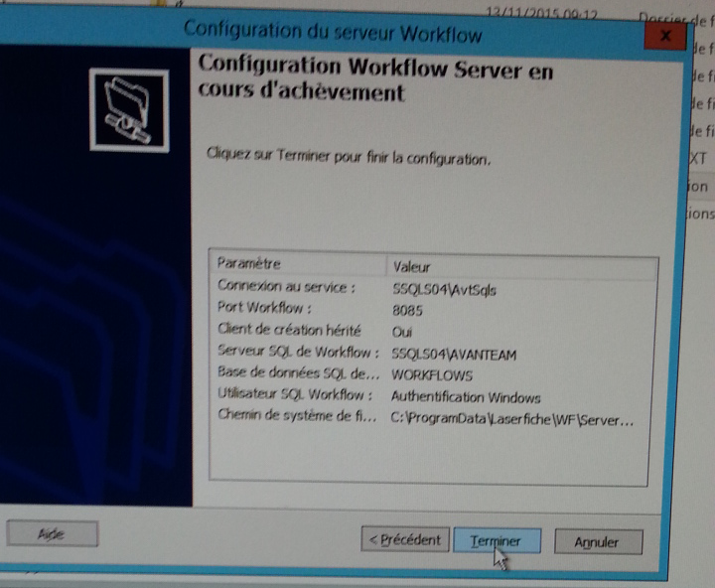Click the C:\ProgramData\Laserfiche path value
715x588 pixels.
(x=512, y=419)
